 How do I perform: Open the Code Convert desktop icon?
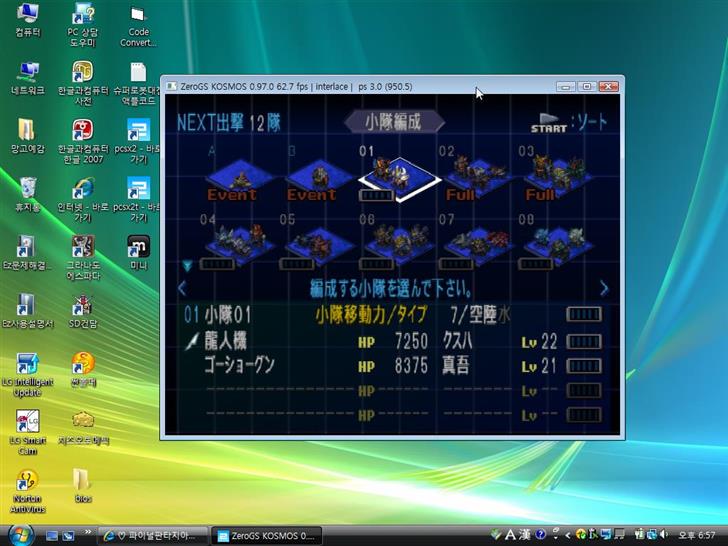coord(138,24)
